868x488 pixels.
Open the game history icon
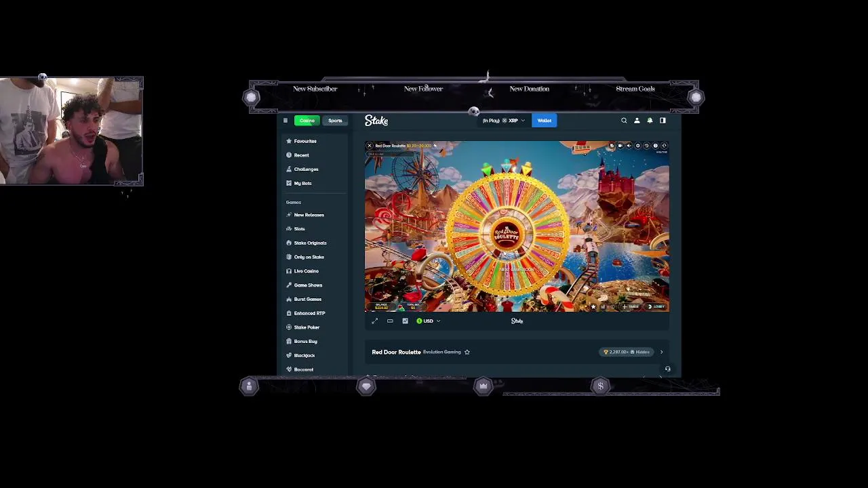tap(646, 146)
